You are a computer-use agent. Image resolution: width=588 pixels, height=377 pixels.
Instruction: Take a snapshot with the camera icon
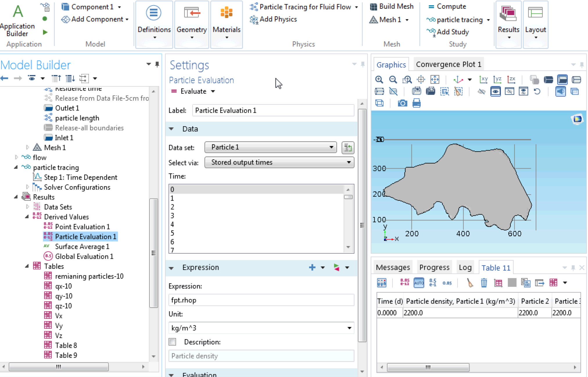click(x=402, y=103)
